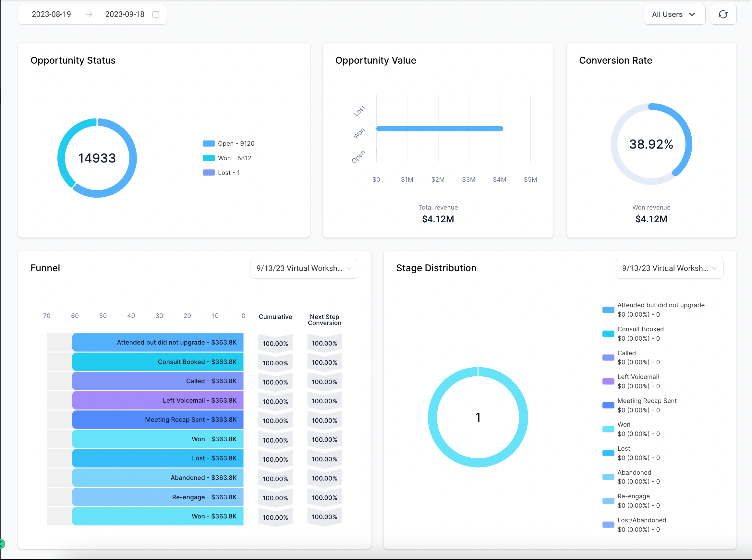Toggle Attended but did not upgrade stage legend swatch

point(608,310)
